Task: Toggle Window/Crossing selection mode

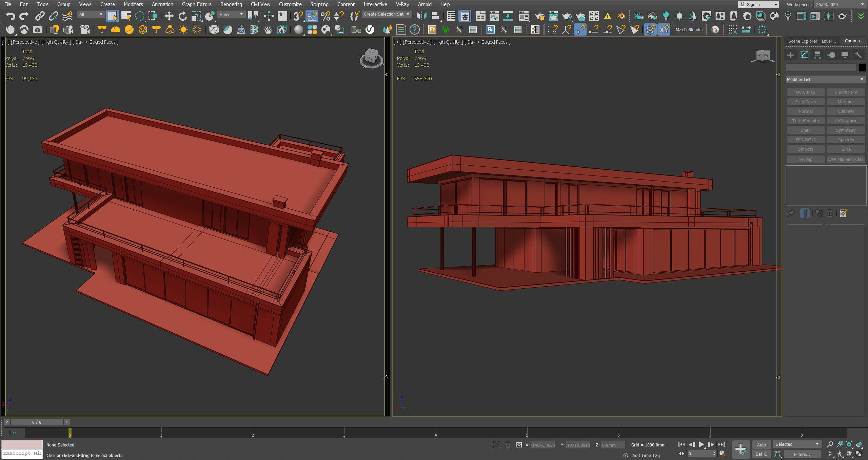Action: point(153,16)
